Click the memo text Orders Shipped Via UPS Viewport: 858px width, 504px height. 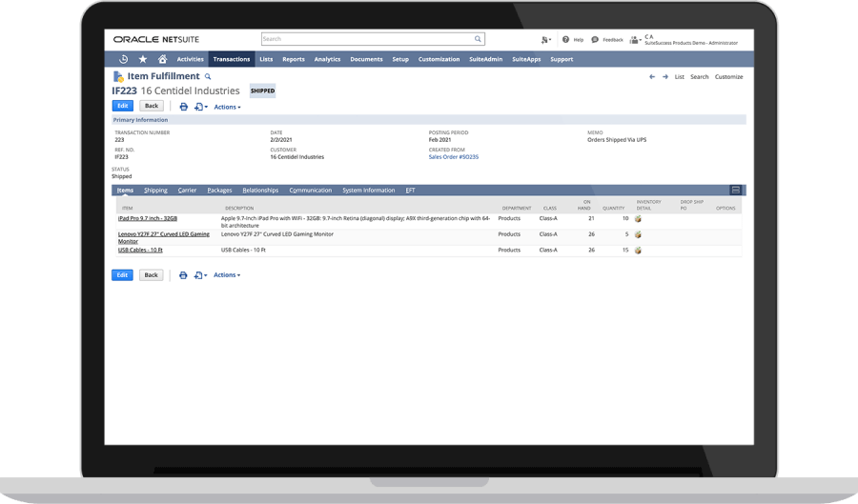(x=617, y=140)
